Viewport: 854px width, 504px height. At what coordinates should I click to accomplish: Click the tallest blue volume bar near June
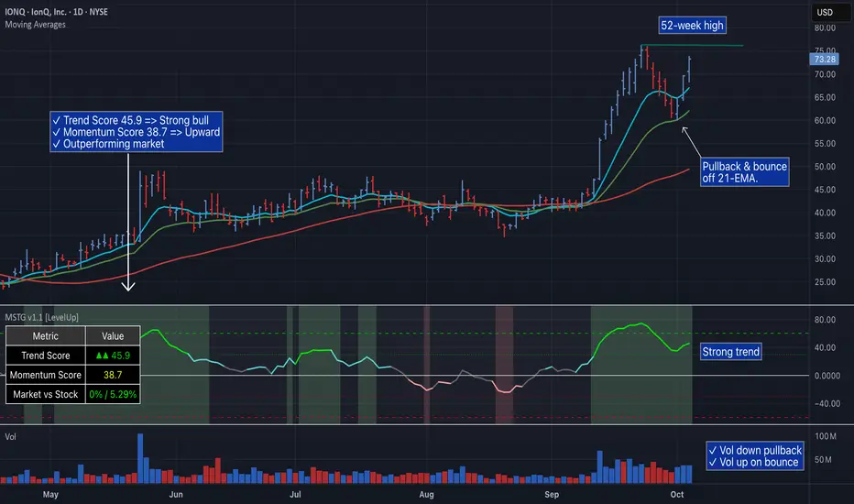tap(140, 458)
